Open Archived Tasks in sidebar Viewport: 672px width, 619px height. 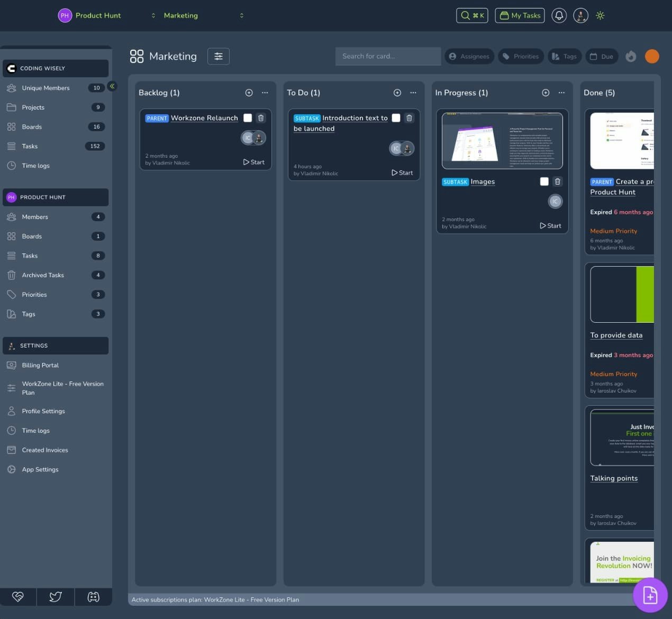click(56, 275)
